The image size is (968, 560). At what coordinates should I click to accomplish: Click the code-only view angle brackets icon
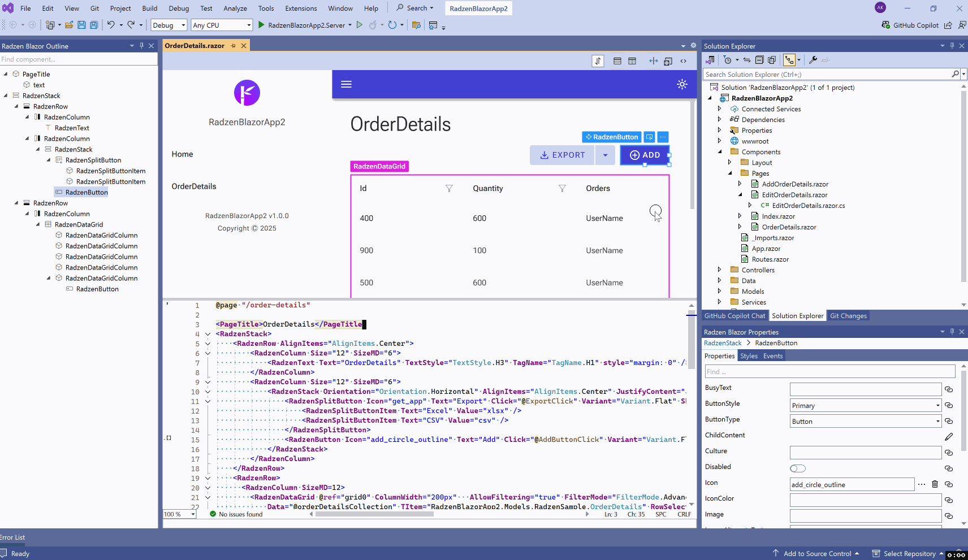(683, 61)
